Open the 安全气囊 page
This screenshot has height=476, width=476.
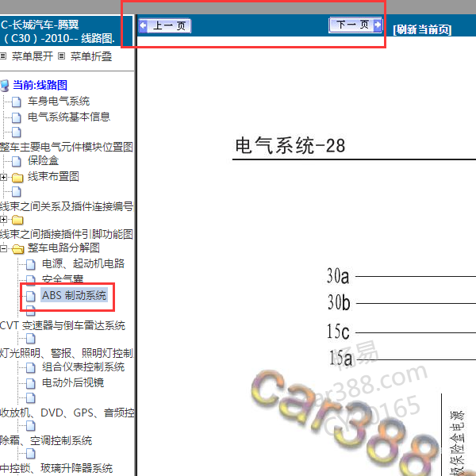pyautogui.click(x=63, y=279)
